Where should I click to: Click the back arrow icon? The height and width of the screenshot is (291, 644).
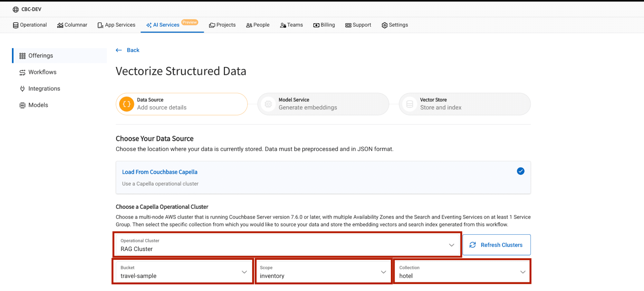coord(119,50)
